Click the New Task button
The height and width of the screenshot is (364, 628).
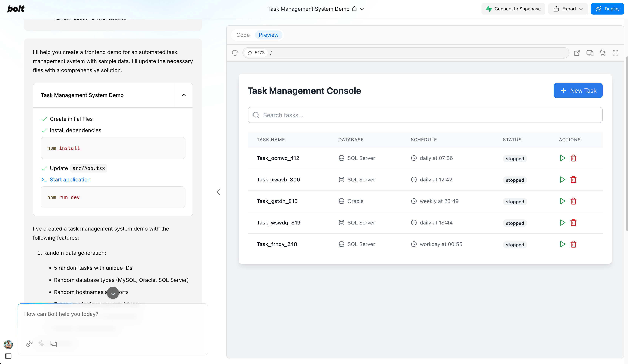click(578, 90)
